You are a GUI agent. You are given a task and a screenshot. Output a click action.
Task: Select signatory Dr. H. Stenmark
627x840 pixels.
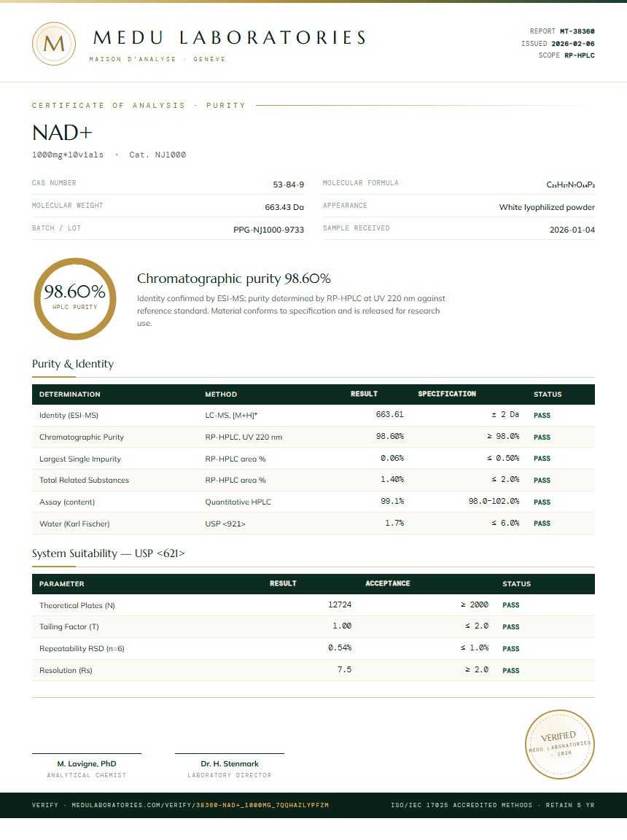click(230, 764)
